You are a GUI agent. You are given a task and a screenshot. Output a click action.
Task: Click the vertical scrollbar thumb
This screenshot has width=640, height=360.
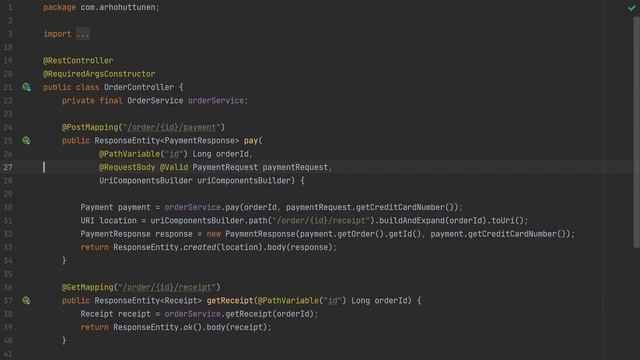(636, 133)
